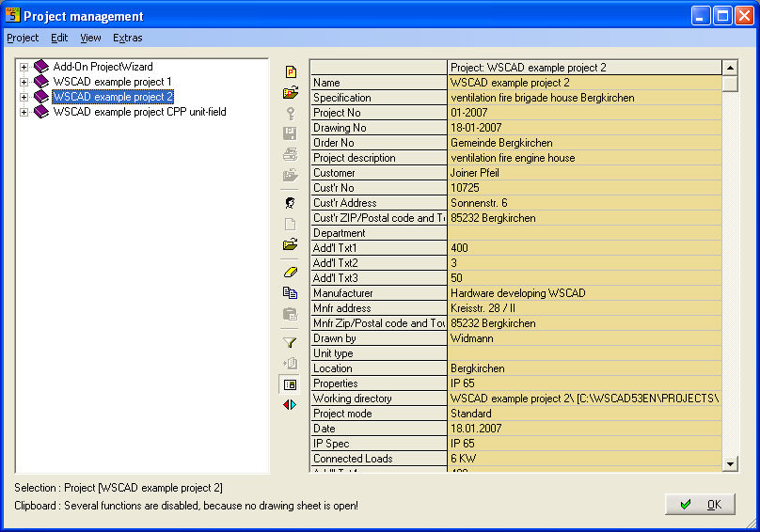Select WSCAD example project CPP unit-field
The height and width of the screenshot is (532, 760).
139,112
